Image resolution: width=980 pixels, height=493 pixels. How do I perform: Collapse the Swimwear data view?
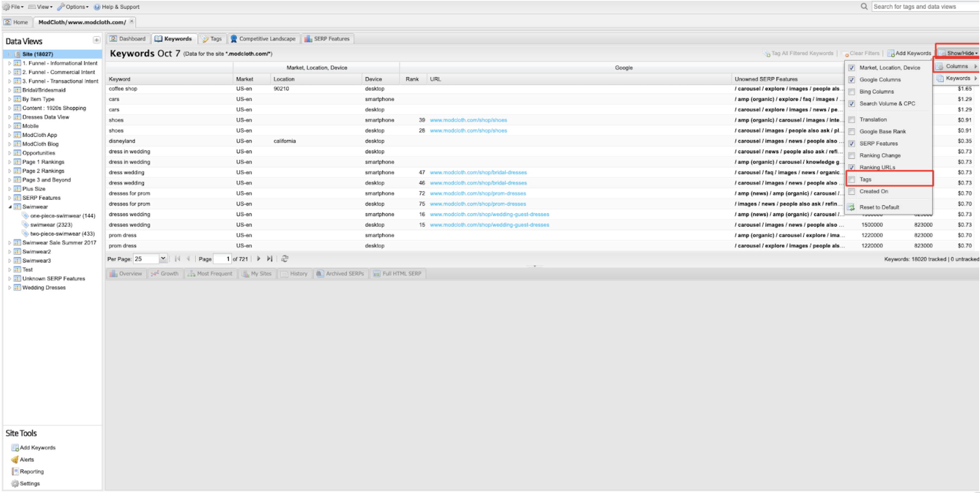[x=10, y=207]
